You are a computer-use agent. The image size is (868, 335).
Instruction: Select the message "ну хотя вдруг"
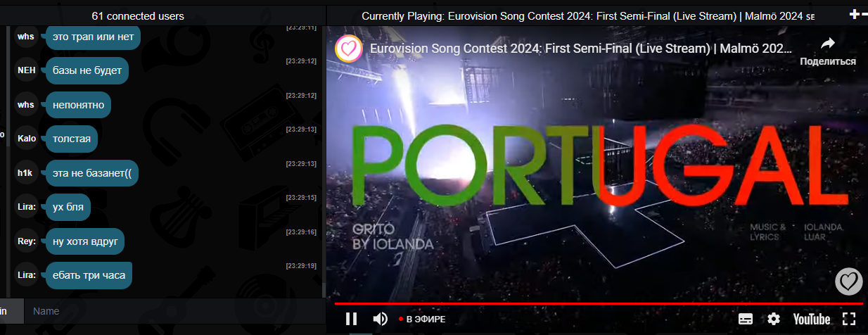(x=85, y=241)
